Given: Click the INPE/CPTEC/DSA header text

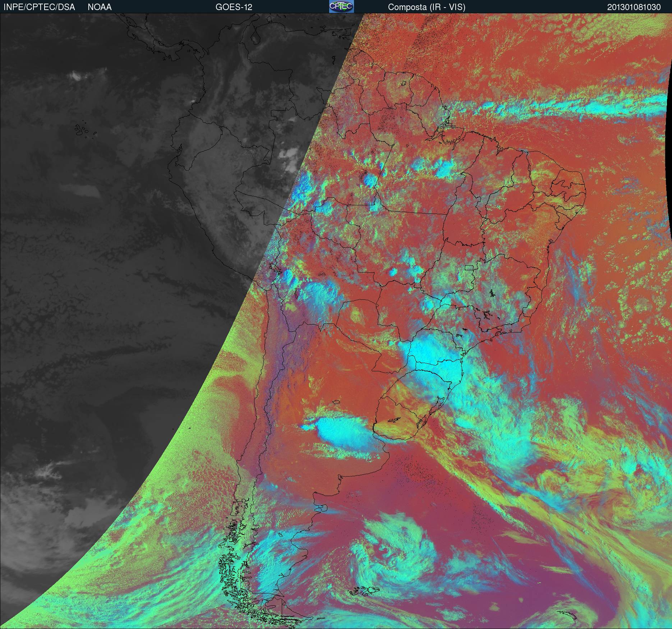Looking at the screenshot, I should pyautogui.click(x=39, y=7).
